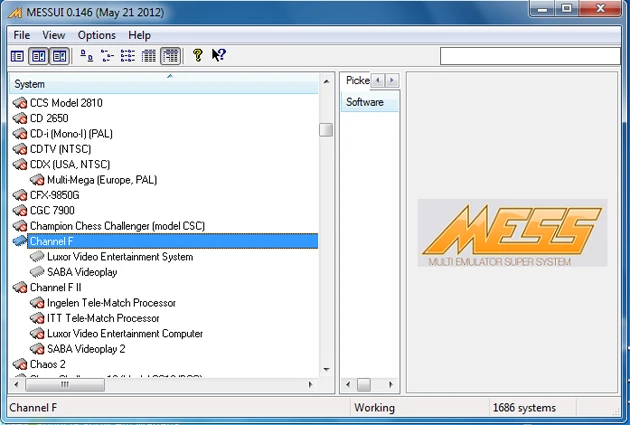This screenshot has height=425, width=630.
Task: Click the icon beside Chaos 2
Action: coord(20,364)
